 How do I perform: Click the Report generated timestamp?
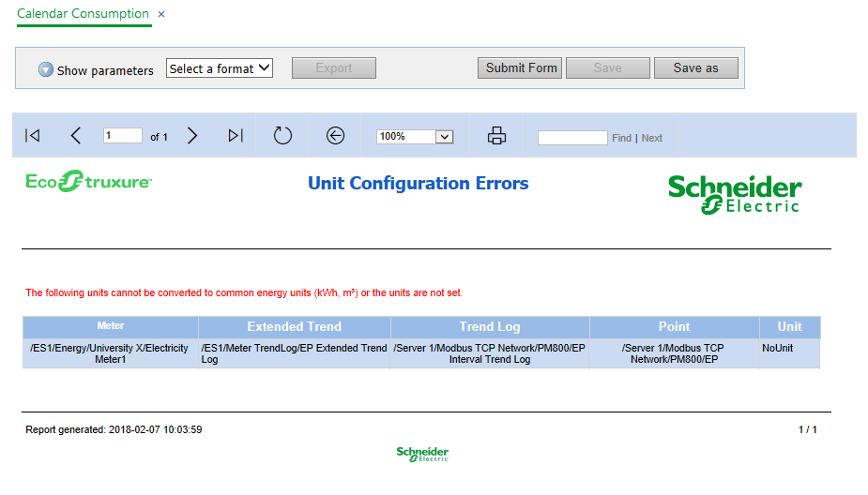(x=114, y=429)
